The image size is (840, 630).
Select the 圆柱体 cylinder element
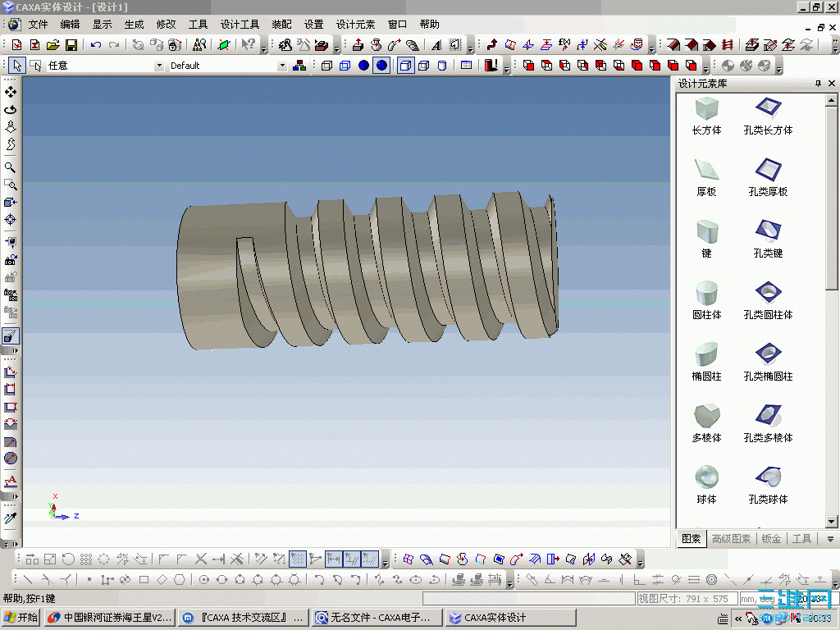[706, 301]
